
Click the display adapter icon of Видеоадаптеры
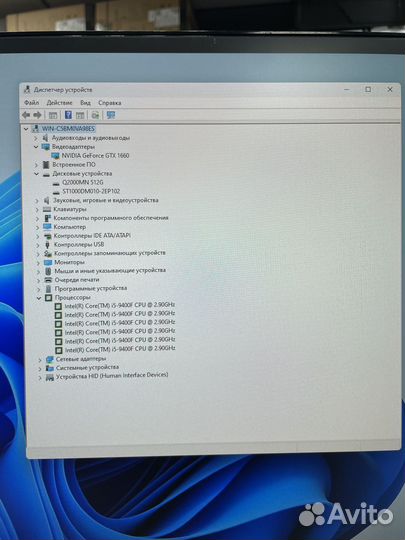tap(45, 147)
